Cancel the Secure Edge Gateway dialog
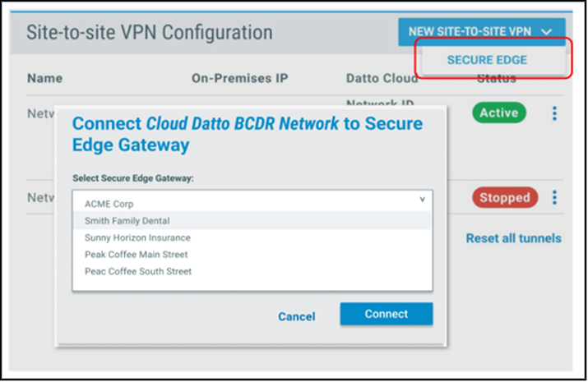This screenshot has width=588, height=382. click(296, 316)
